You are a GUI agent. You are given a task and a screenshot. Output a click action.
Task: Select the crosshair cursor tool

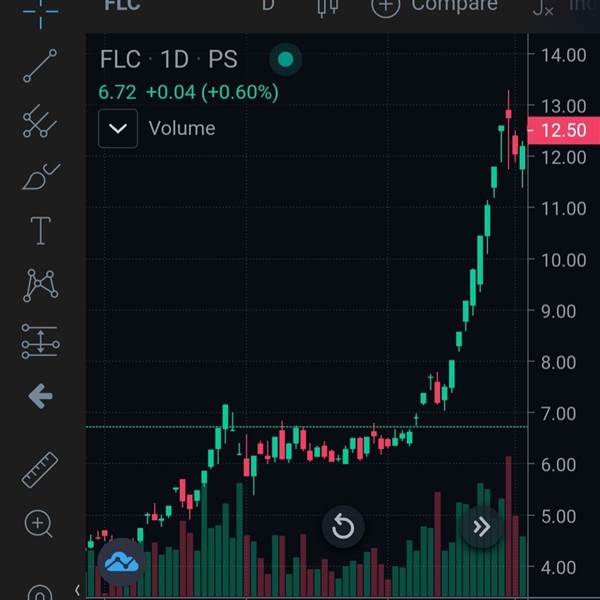41,11
